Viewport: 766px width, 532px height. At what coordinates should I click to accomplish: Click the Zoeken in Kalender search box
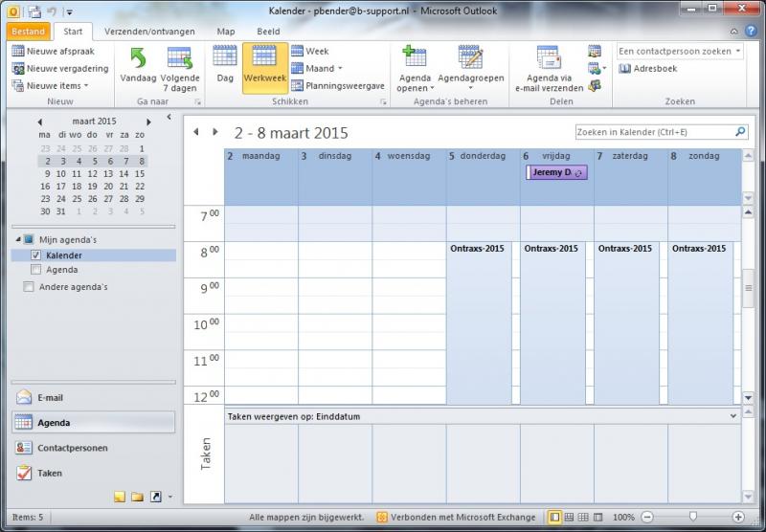pyautogui.click(x=655, y=132)
